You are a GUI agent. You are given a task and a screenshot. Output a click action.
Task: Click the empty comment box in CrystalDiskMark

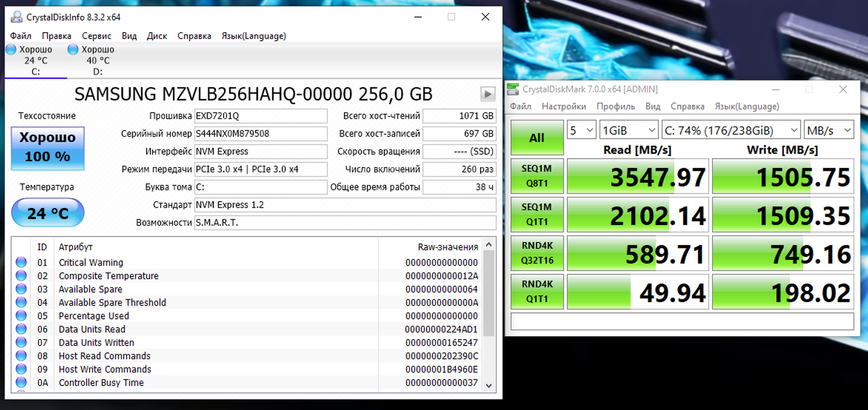point(682,321)
